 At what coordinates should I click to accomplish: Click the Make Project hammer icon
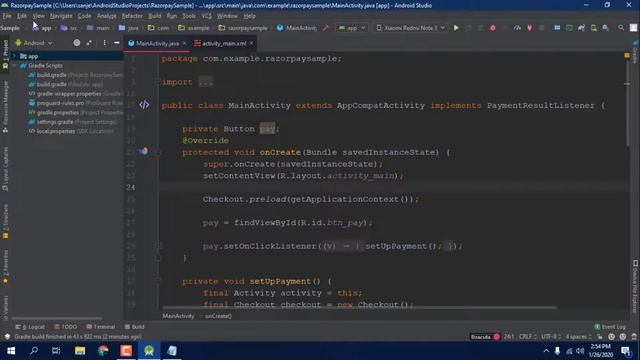point(326,28)
